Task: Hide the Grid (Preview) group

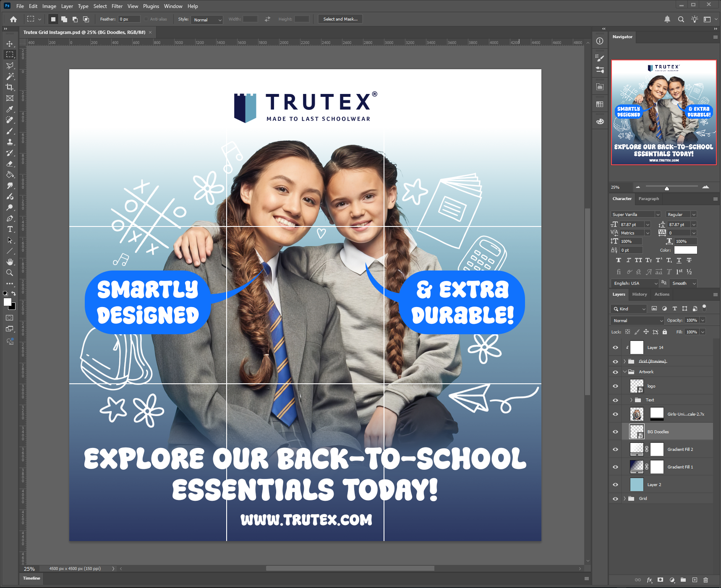Action: [x=615, y=362]
